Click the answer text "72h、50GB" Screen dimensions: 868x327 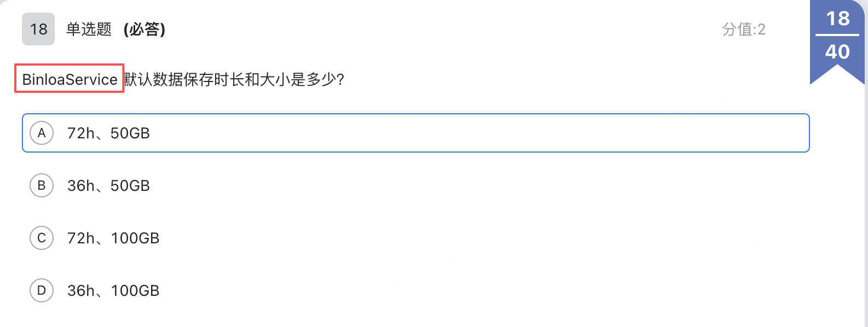click(108, 133)
